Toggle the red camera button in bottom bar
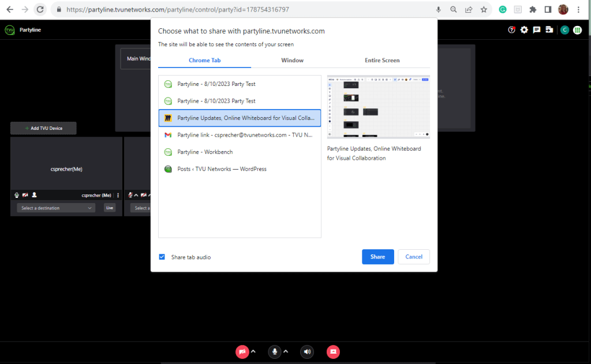Screen dimensions: 591x364 point(242,351)
